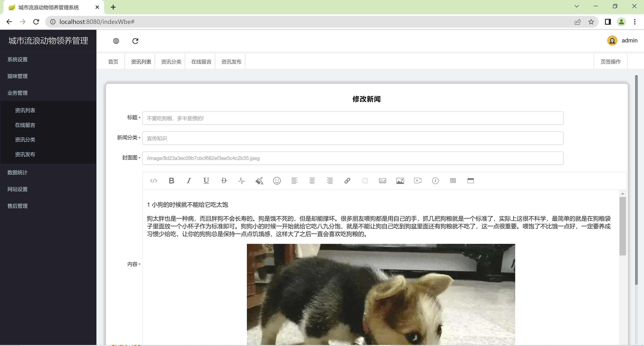Open emoji smiley picker in editor
This screenshot has height=346, width=644.
277,181
